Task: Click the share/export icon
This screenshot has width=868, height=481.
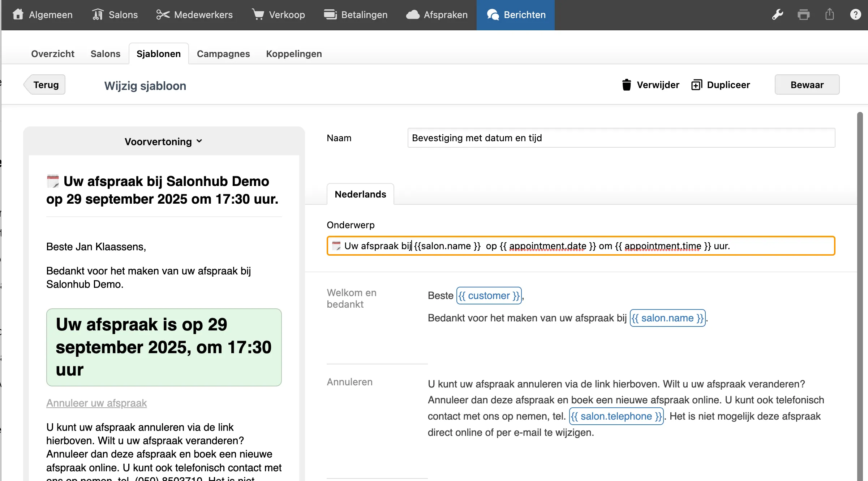Action: point(829,15)
